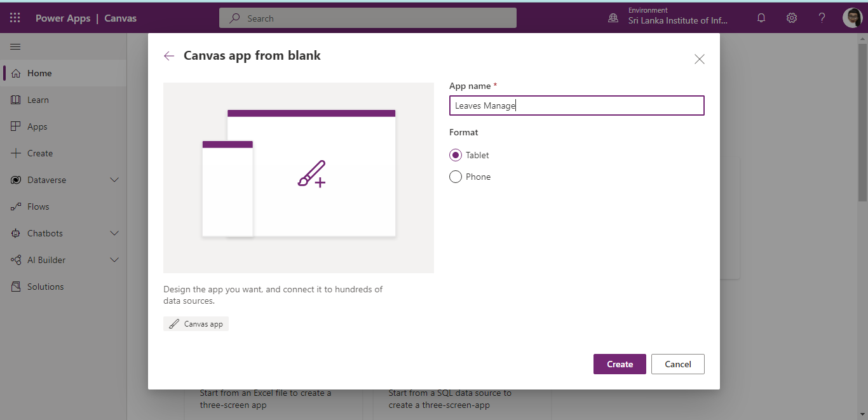Click the top search box
The height and width of the screenshot is (420, 868).
coord(368,18)
